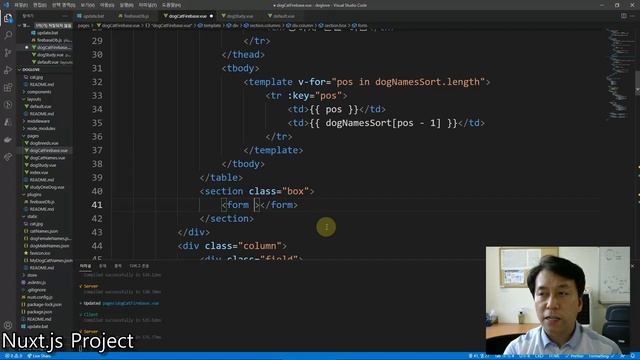Viewport: 640px width, 360px height.
Task: Open the Search view in activity bar
Action: 8,35
